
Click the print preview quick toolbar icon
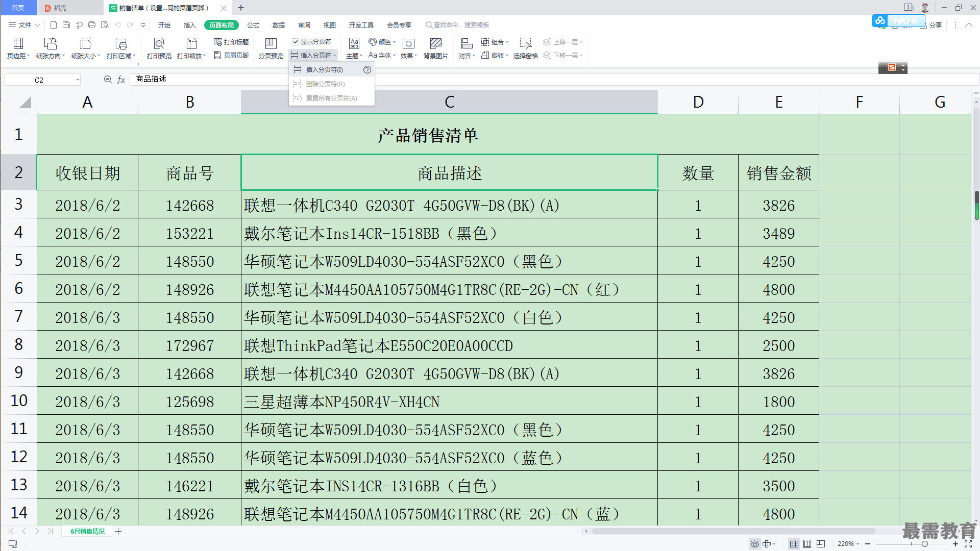tap(105, 24)
